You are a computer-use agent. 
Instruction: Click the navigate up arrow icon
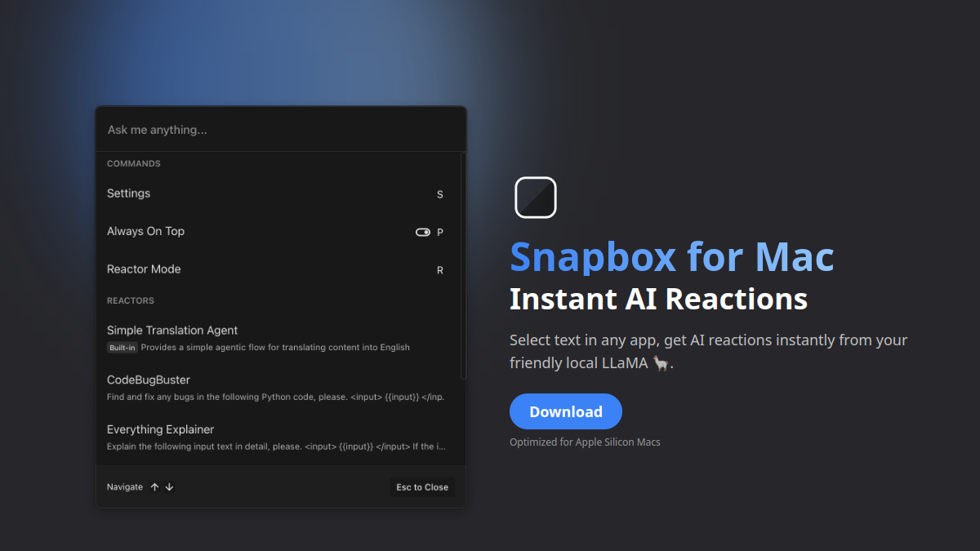tap(154, 487)
